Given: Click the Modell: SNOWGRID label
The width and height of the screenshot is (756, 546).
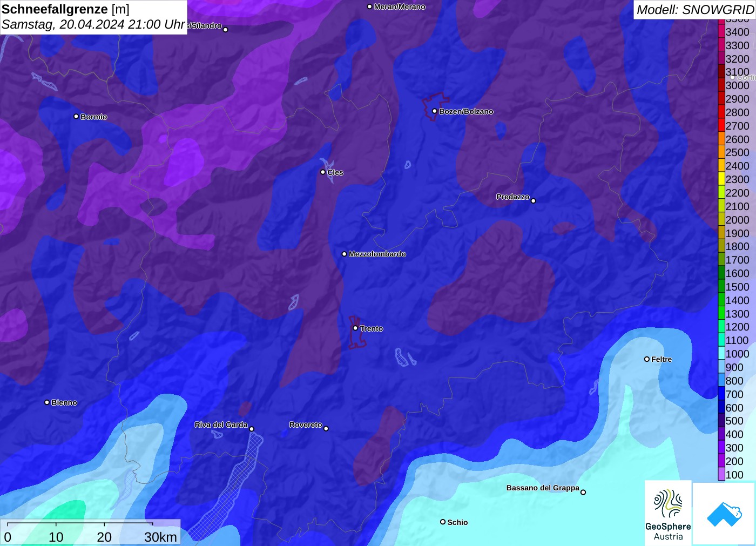Looking at the screenshot, I should tap(695, 10).
